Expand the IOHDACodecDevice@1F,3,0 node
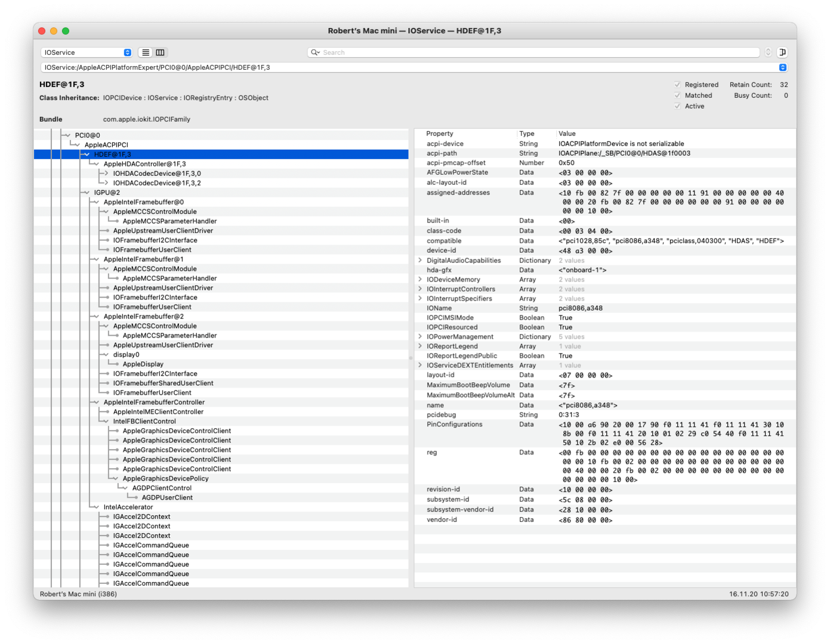 click(x=106, y=174)
